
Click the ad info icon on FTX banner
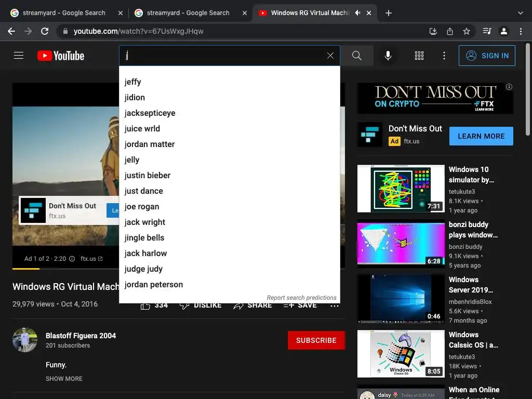pyautogui.click(x=509, y=87)
